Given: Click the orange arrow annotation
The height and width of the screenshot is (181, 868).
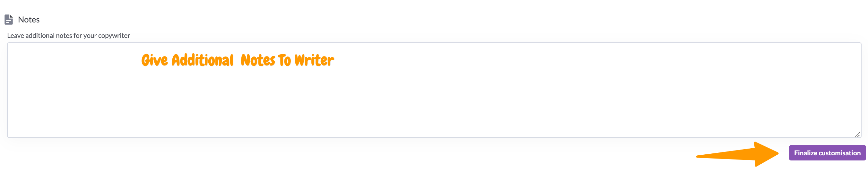Looking at the screenshot, I should coord(741,154).
